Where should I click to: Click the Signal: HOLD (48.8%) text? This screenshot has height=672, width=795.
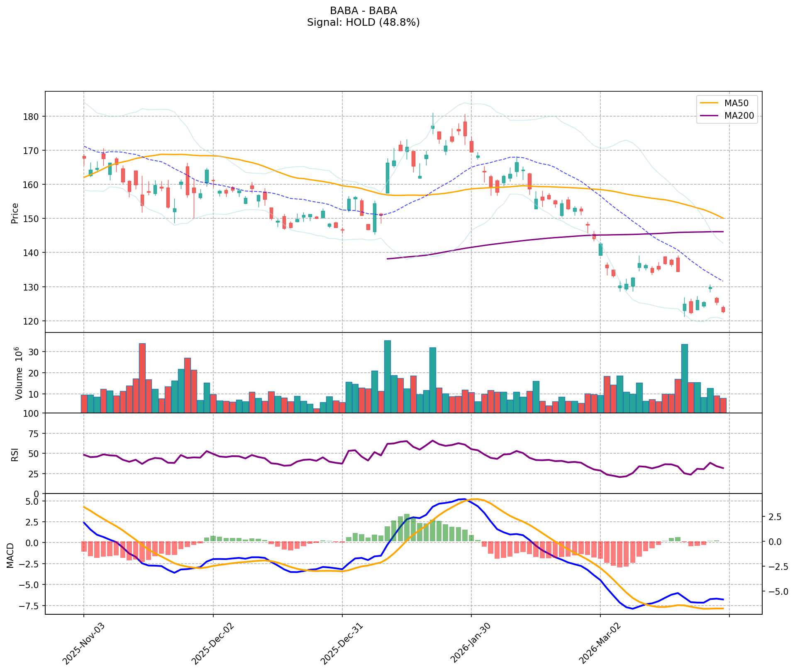point(363,22)
